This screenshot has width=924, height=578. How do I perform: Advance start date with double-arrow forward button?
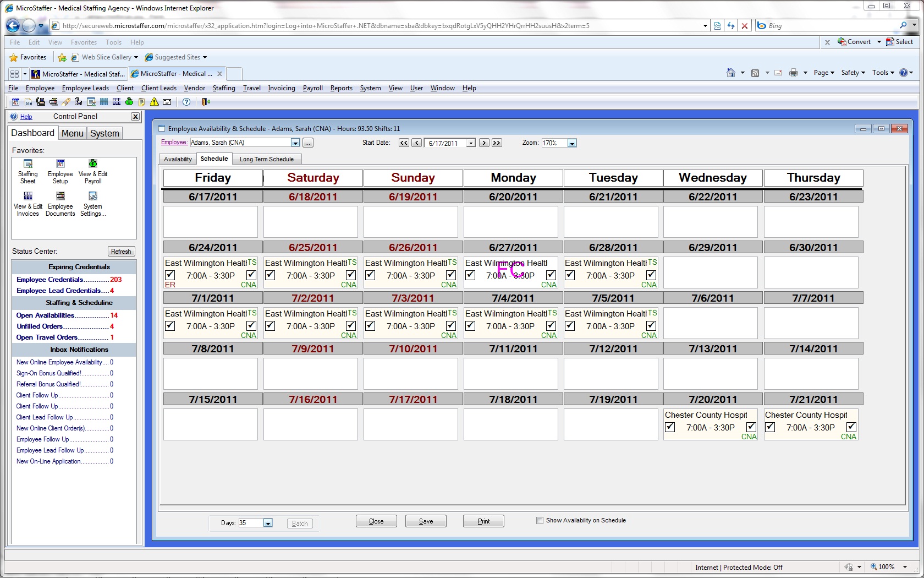[x=497, y=143]
